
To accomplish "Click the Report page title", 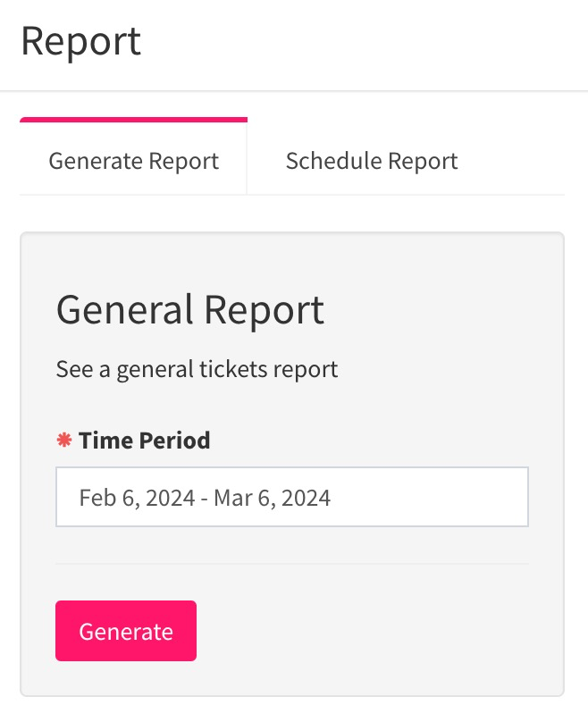I will [x=81, y=41].
